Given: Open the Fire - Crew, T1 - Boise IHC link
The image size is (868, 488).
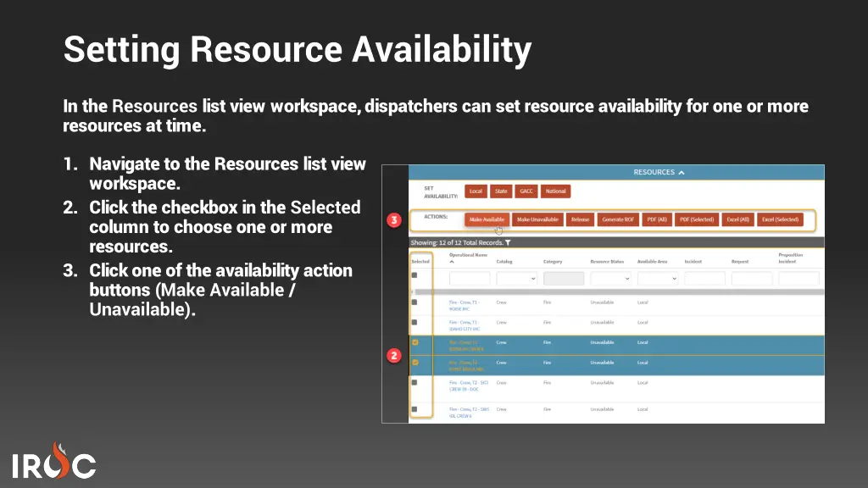Looking at the screenshot, I should pos(464,305).
